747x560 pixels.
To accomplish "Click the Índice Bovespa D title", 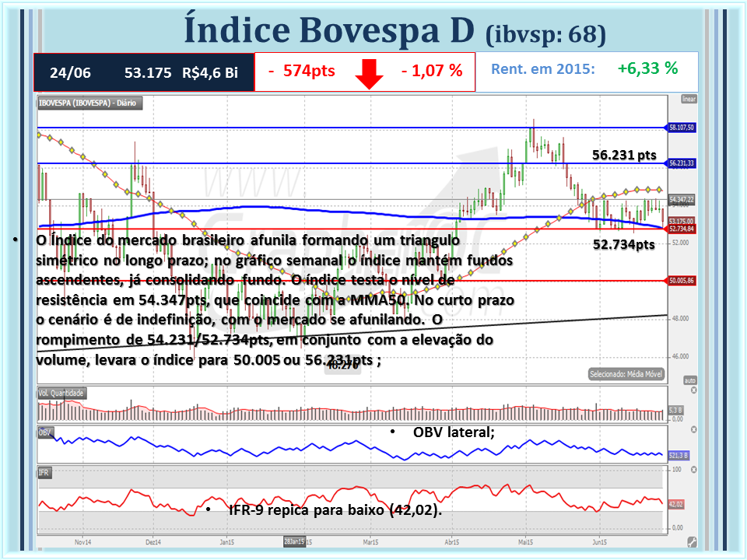I will click(x=329, y=30).
